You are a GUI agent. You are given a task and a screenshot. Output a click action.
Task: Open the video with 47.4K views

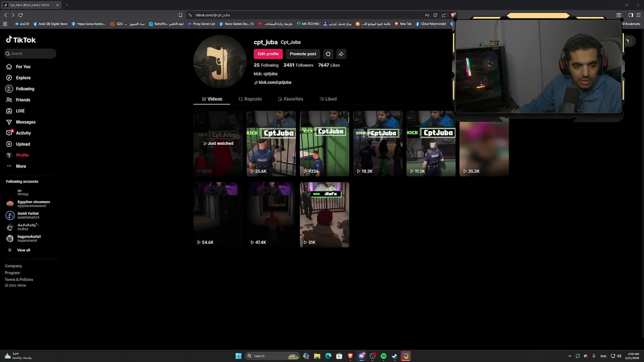(271, 215)
